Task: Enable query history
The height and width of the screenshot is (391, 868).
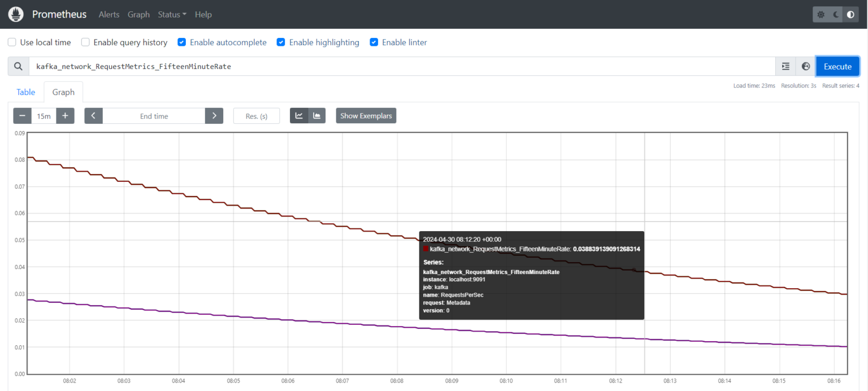Action: pyautogui.click(x=85, y=42)
